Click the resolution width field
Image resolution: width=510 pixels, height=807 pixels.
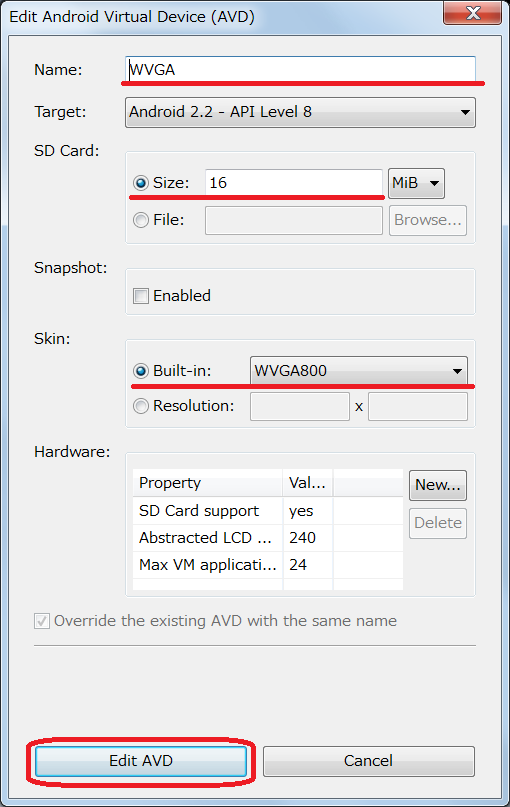(300, 407)
